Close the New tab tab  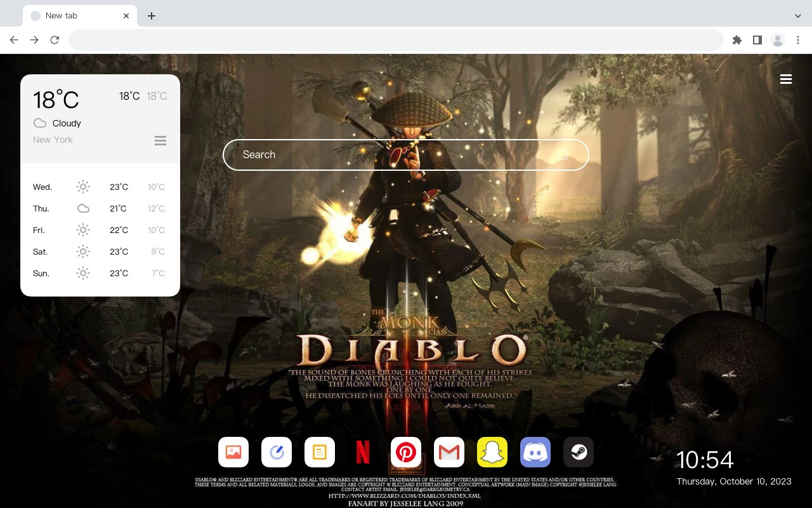[126, 16]
